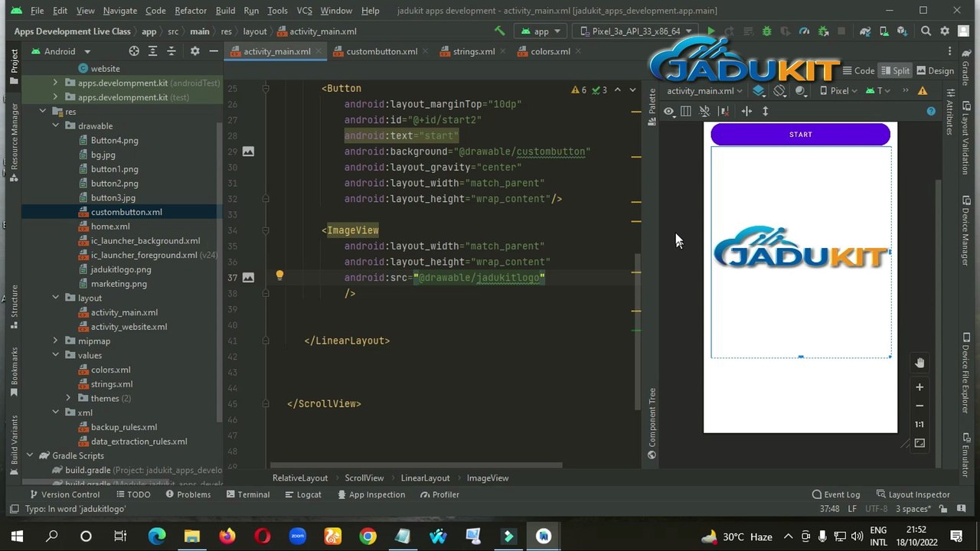Open Chrome from the Windows taskbar
Image resolution: width=980 pixels, height=551 pixels.
368,536
